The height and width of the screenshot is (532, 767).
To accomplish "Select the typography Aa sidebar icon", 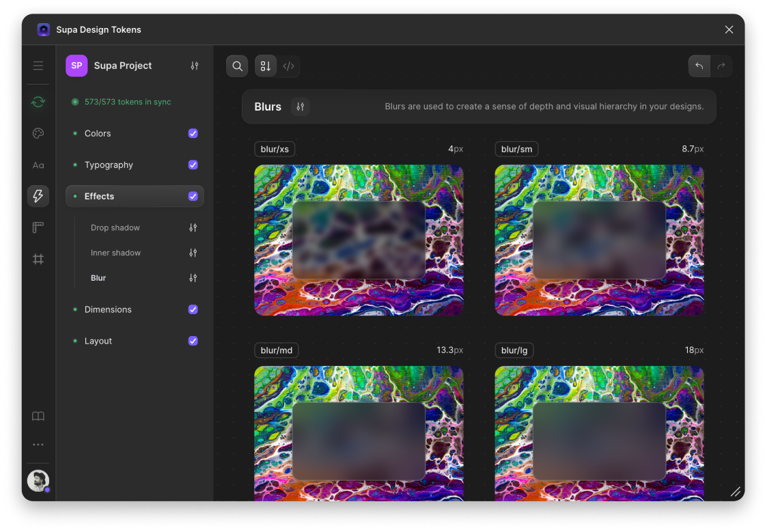I will point(38,165).
